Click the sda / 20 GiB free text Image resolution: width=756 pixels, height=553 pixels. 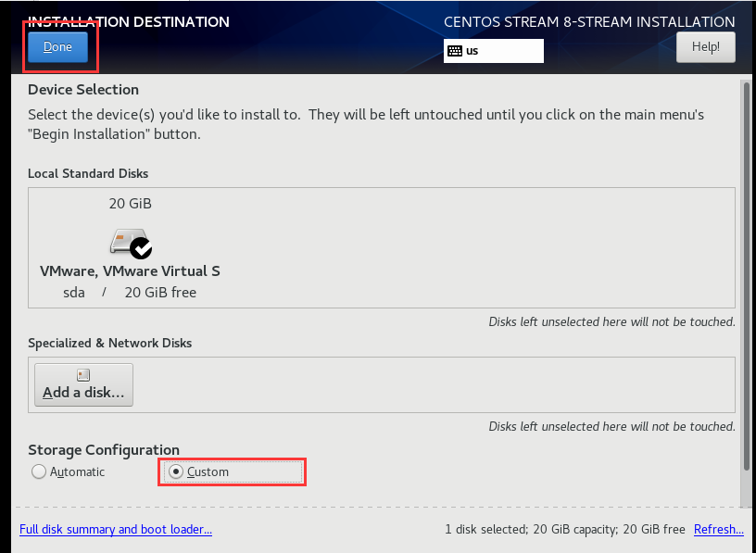[130, 292]
